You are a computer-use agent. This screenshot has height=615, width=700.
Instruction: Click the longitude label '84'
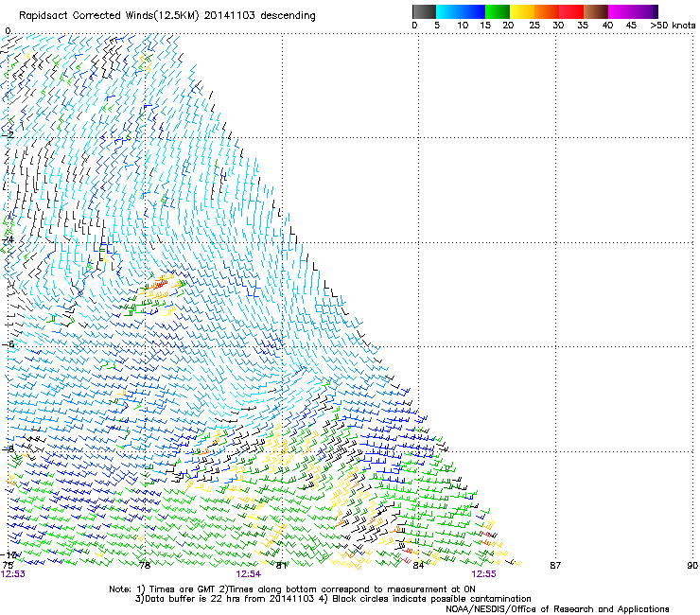pos(418,565)
